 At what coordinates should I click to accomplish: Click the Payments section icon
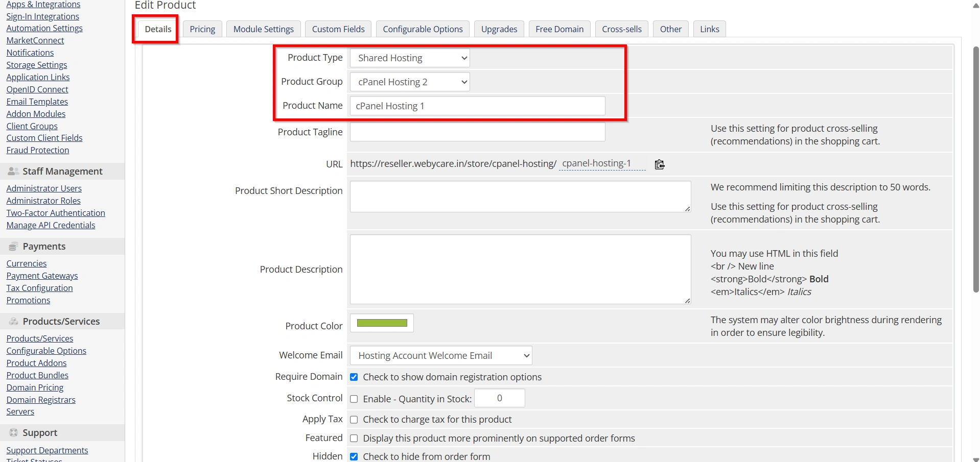(x=13, y=247)
